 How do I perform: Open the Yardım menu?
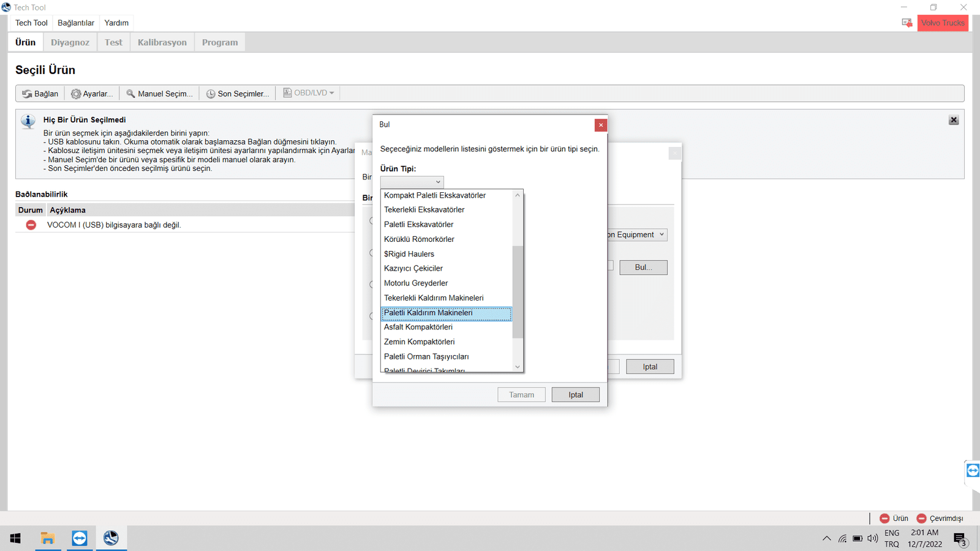[116, 23]
